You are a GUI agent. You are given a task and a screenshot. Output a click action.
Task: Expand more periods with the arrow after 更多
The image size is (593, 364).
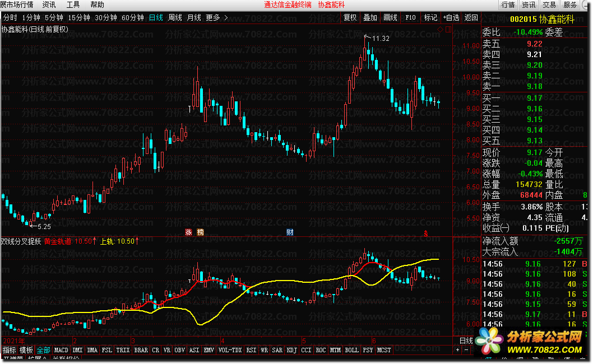tap(226, 17)
